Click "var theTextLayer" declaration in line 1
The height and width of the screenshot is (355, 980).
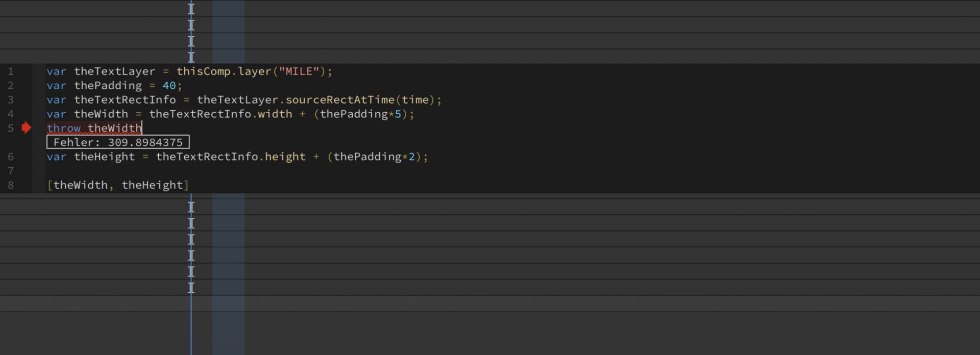click(101, 71)
